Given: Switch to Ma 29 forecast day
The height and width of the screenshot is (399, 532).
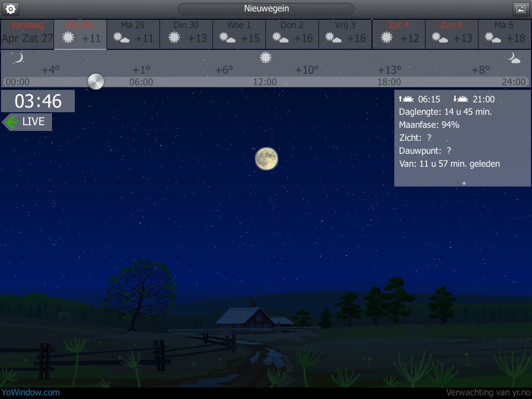Looking at the screenshot, I should [x=133, y=34].
